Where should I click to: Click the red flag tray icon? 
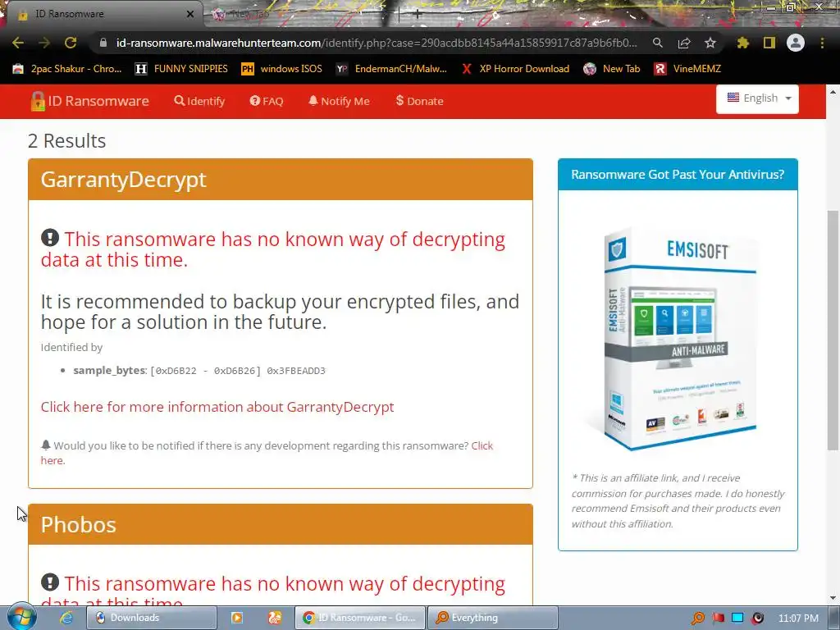pos(719,619)
